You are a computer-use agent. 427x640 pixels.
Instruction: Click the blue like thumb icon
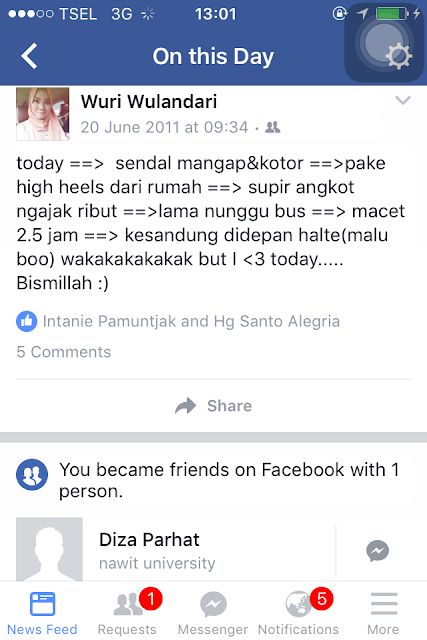click(27, 321)
